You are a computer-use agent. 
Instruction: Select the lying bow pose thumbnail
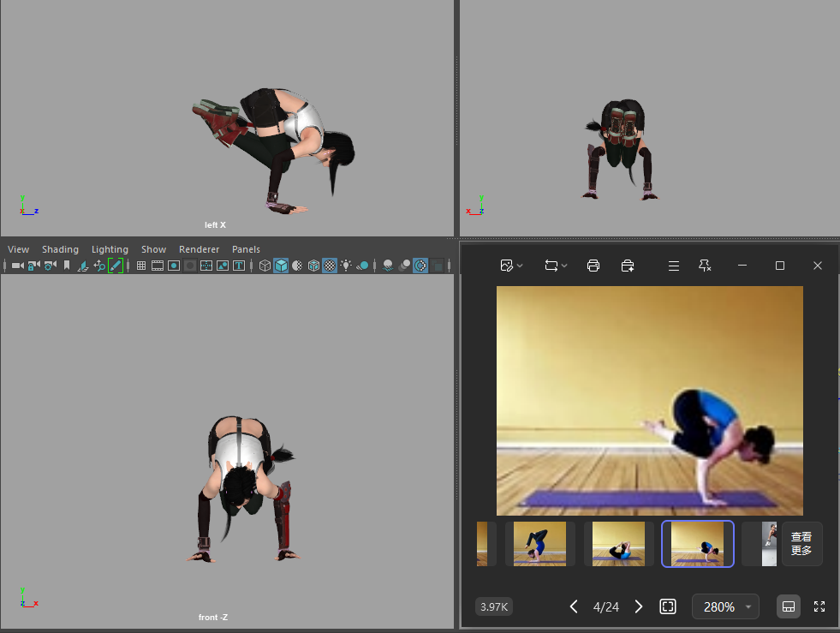[618, 544]
